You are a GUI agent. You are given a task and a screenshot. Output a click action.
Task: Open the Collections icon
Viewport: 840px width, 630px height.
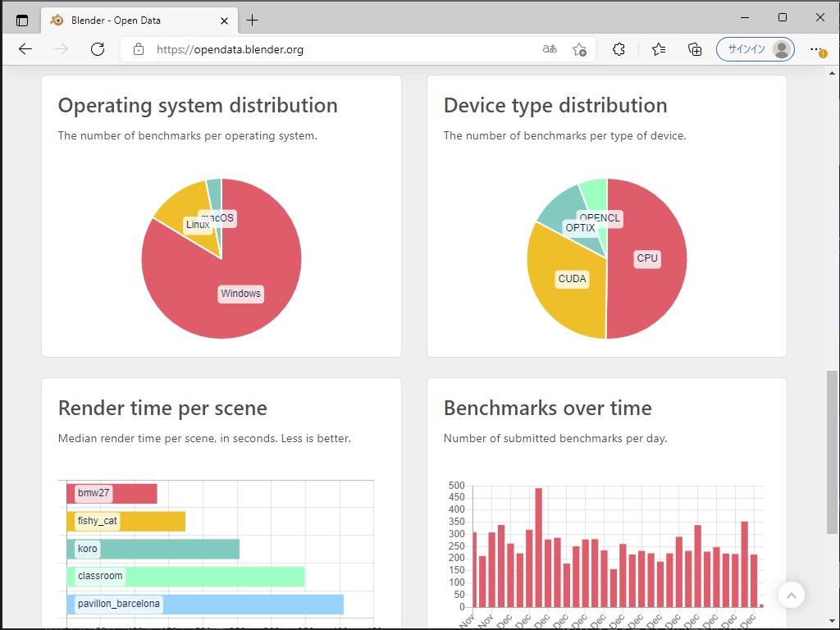click(695, 49)
